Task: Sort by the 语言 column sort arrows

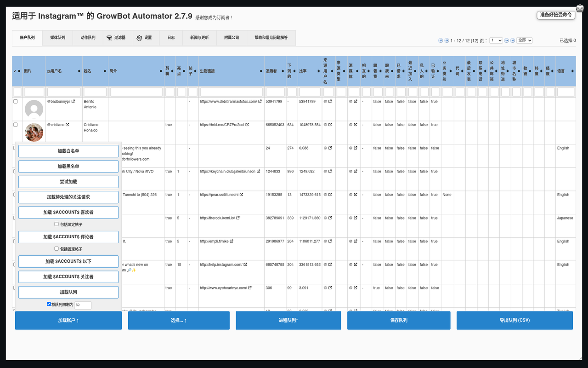Action: [x=572, y=71]
